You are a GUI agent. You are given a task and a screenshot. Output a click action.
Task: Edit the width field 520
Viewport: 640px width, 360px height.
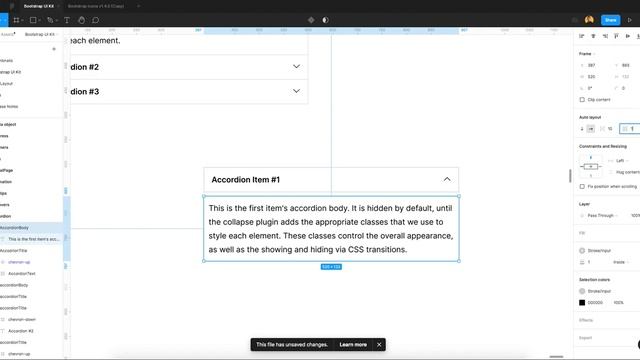tap(591, 77)
